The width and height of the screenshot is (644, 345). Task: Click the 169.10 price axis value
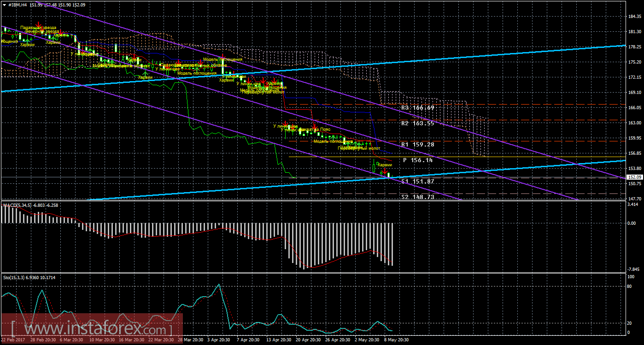coord(634,93)
